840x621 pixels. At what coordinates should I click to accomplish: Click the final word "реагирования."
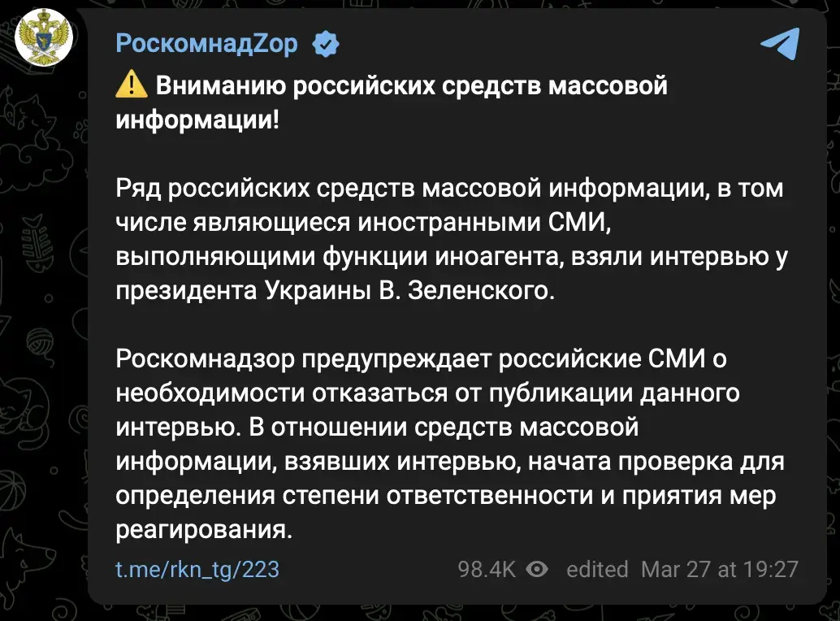pos(203,529)
